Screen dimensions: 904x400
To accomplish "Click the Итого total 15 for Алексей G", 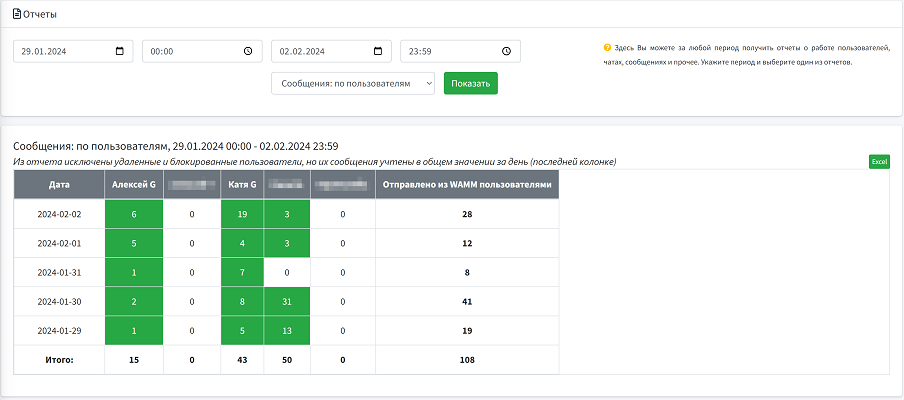I will click(x=134, y=360).
